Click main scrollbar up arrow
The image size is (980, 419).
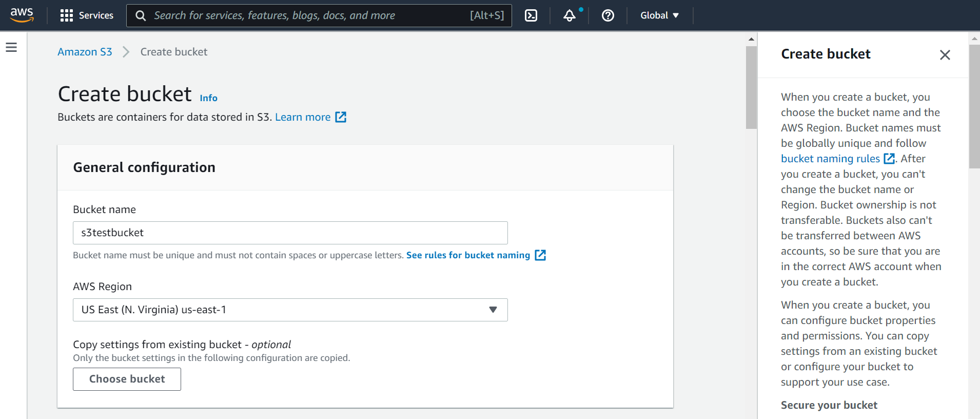751,39
